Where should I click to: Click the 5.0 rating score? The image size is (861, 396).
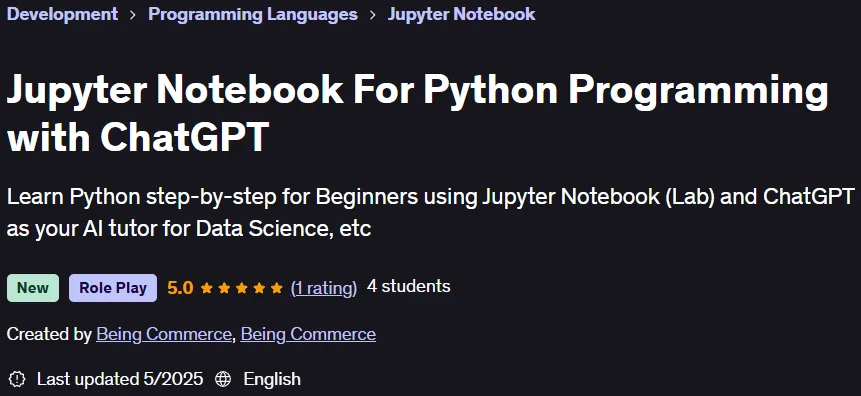point(180,288)
